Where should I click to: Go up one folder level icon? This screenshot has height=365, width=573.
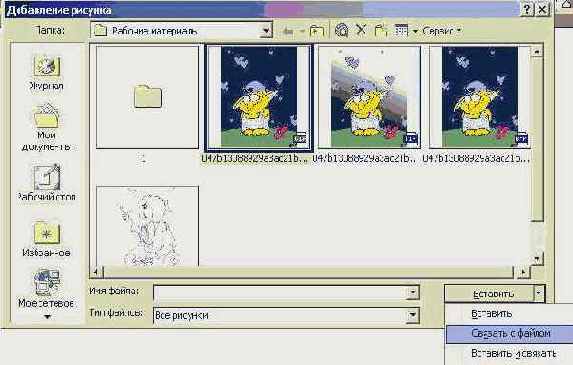pyautogui.click(x=316, y=31)
